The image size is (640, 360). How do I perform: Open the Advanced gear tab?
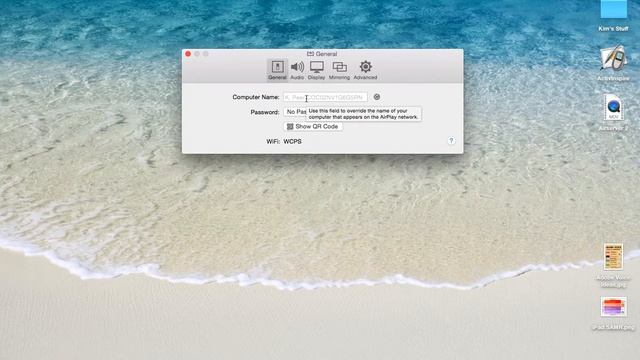click(x=365, y=70)
